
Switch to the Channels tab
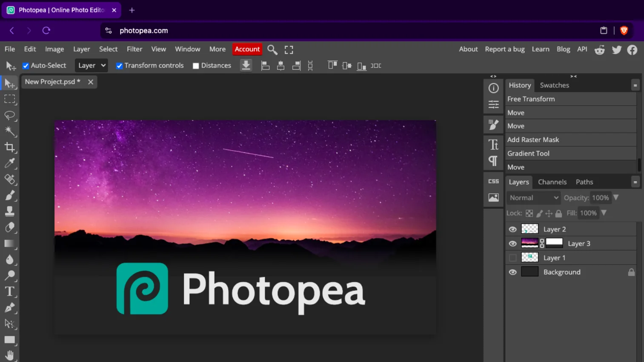(x=552, y=182)
